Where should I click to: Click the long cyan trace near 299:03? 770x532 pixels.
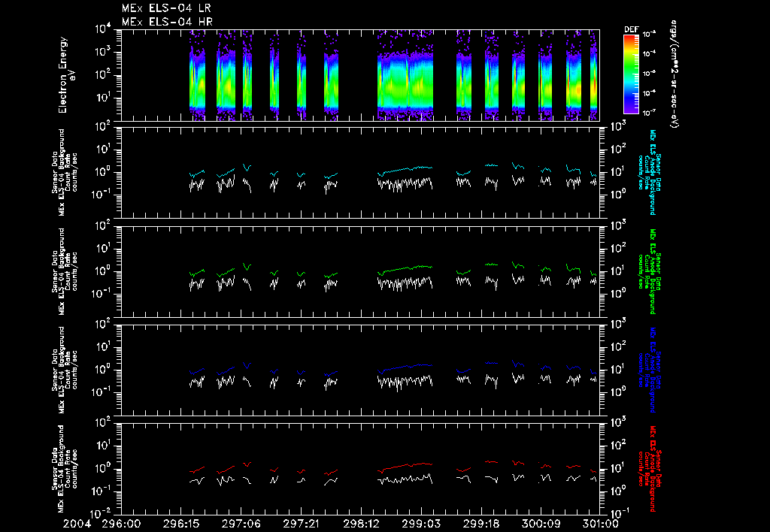(x=405, y=170)
